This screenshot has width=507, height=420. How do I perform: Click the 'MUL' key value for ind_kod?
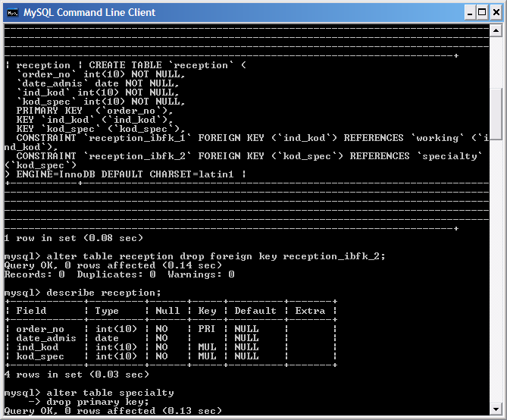point(207,347)
